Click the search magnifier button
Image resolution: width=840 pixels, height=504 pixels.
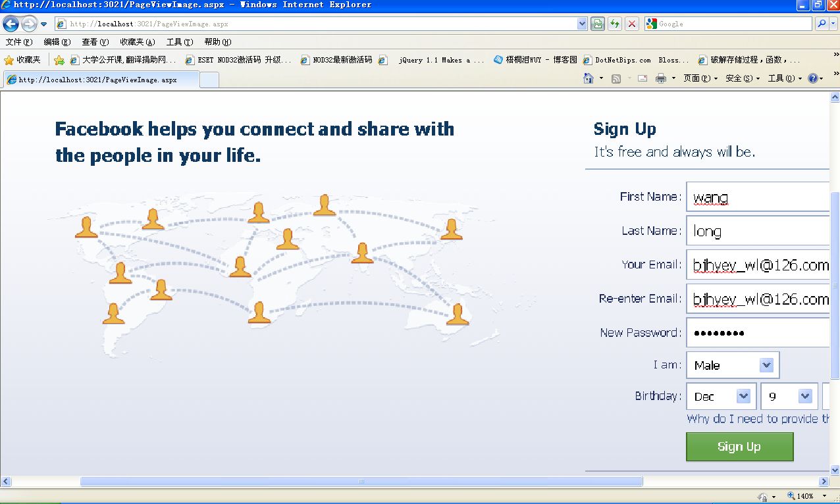[x=821, y=24]
